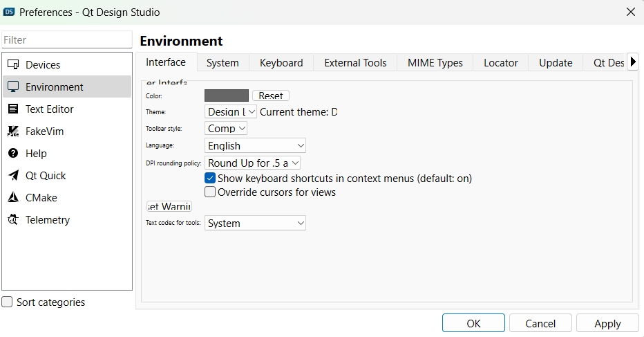Open the DPI rounding policy dropdown

click(x=252, y=163)
